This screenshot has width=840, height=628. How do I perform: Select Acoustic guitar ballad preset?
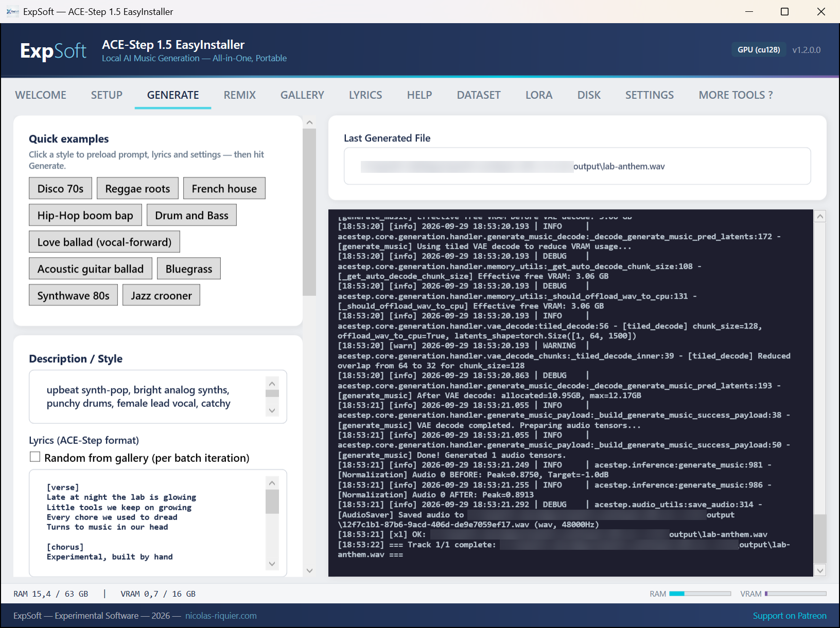(x=91, y=268)
